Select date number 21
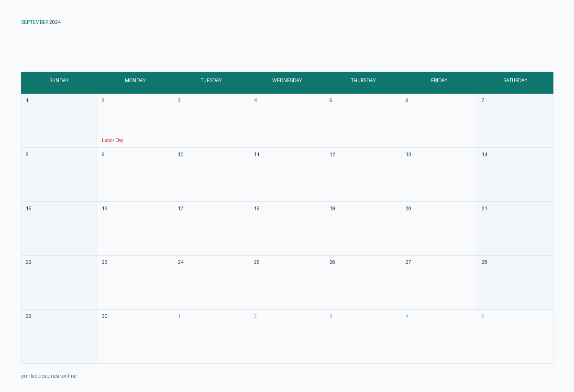 click(485, 208)
